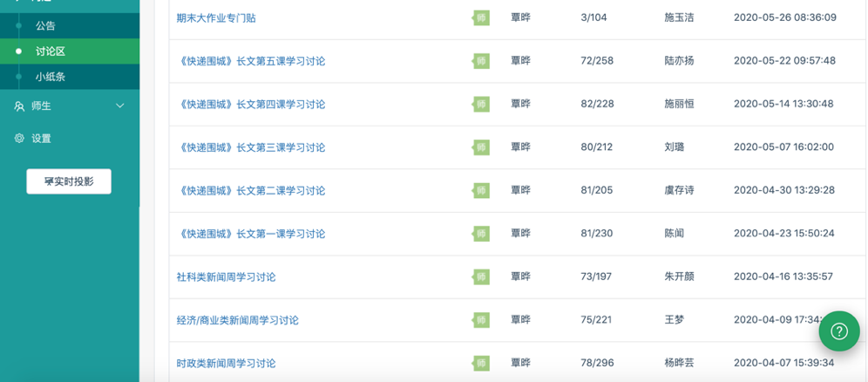Open 《快递围城》长文第三课学习讨论 thread
This screenshot has height=382, width=868.
(x=251, y=147)
